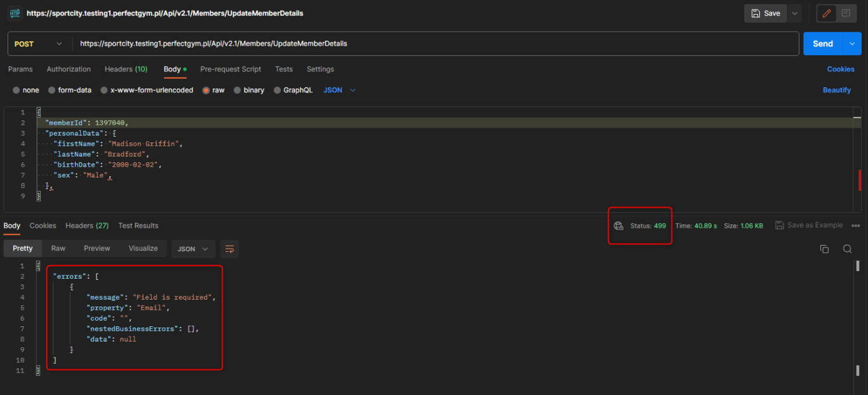This screenshot has height=395, width=868.
Task: Click the "data": null line
Action: [112, 339]
